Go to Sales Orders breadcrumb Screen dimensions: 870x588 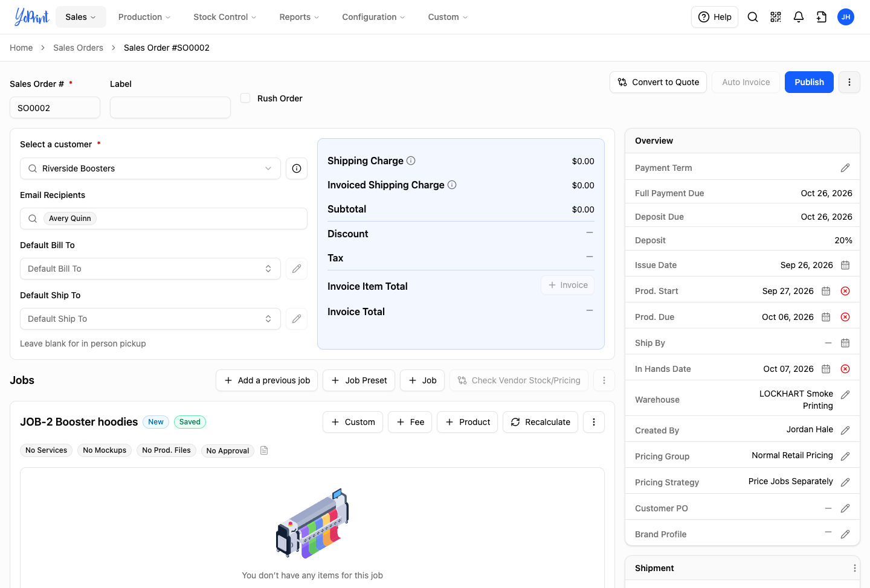pos(78,48)
